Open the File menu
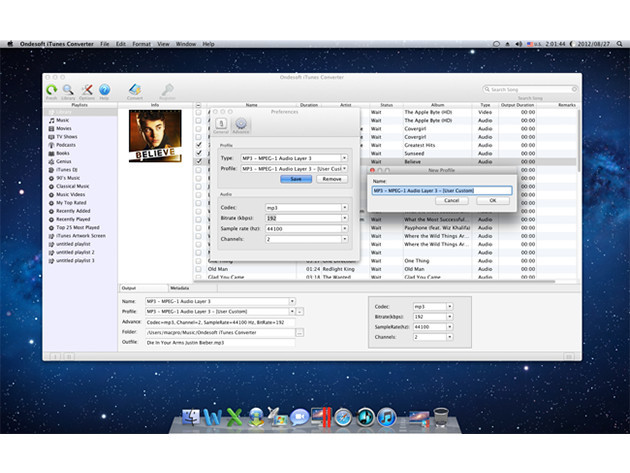Image resolution: width=630 pixels, height=473 pixels. click(104, 44)
